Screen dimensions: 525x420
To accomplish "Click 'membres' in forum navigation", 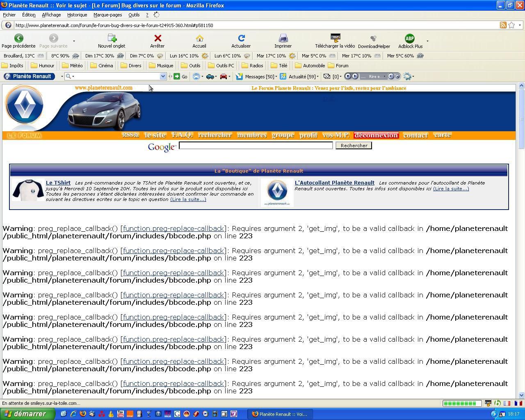I will (x=252, y=135).
